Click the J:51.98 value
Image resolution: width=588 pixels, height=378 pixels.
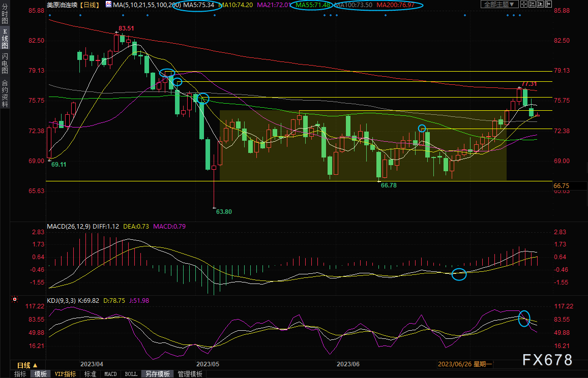139,300
